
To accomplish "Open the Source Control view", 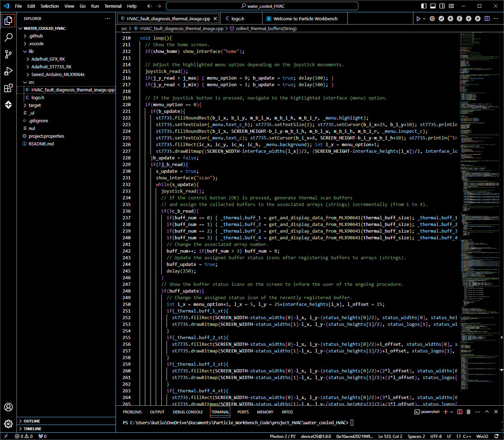I will click(x=8, y=54).
